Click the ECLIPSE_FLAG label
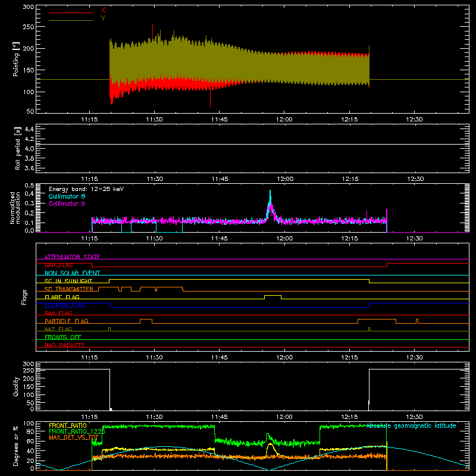The width and height of the screenshot is (476, 476). (x=65, y=305)
